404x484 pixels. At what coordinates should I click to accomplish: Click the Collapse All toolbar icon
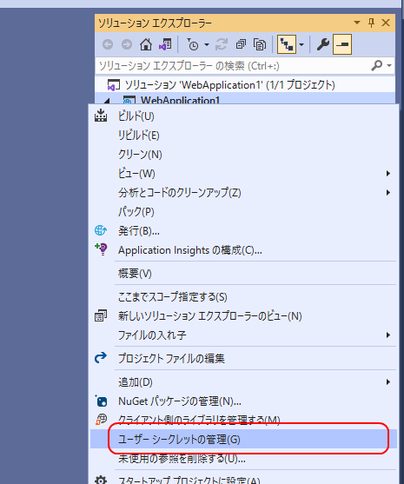241,44
